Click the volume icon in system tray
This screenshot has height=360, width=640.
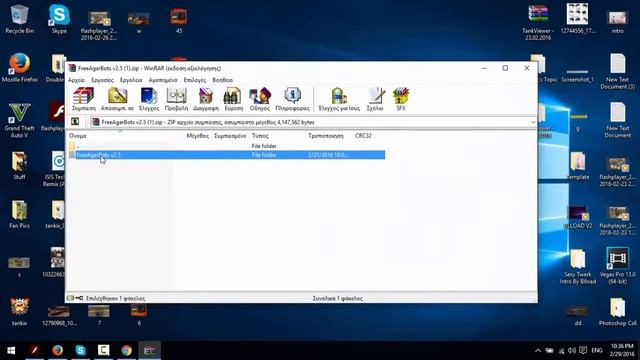tap(572, 351)
